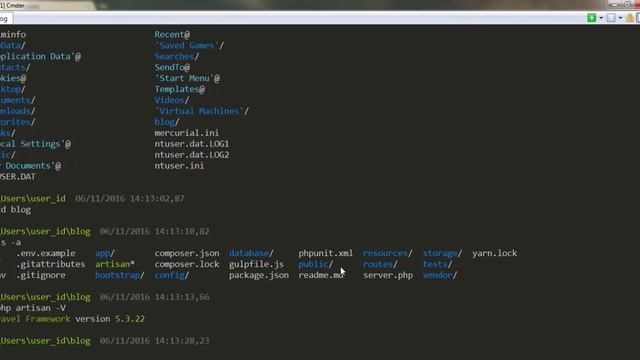Open the dropdown beside the green new console button
Screen dimensions: 640x360
point(601,18)
